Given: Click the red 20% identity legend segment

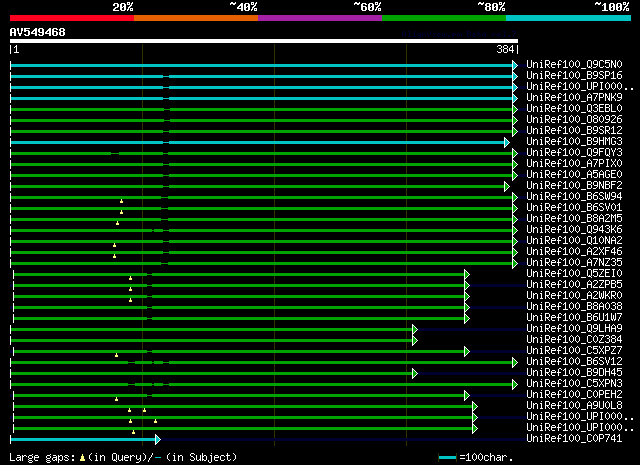Looking at the screenshot, I should point(72,18).
